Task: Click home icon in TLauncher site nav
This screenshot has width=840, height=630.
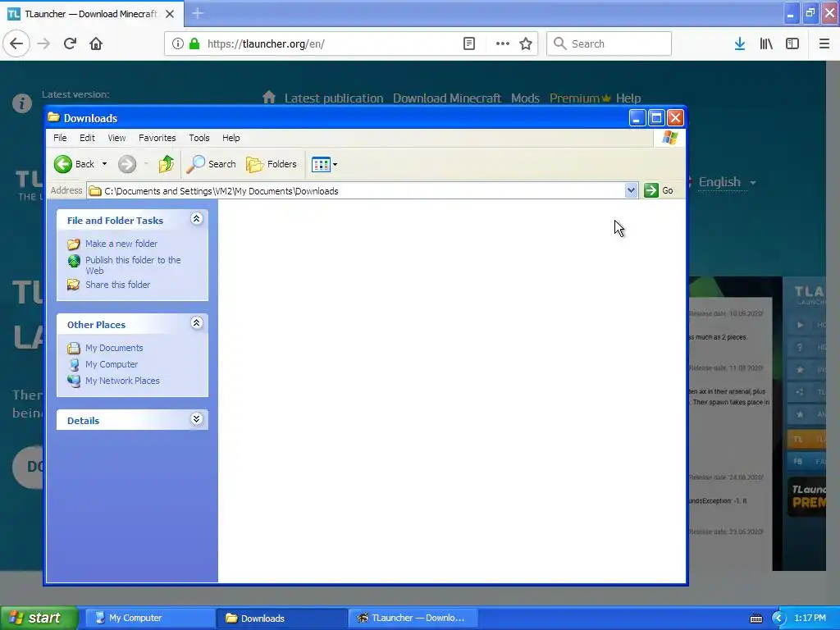Action: point(269,98)
